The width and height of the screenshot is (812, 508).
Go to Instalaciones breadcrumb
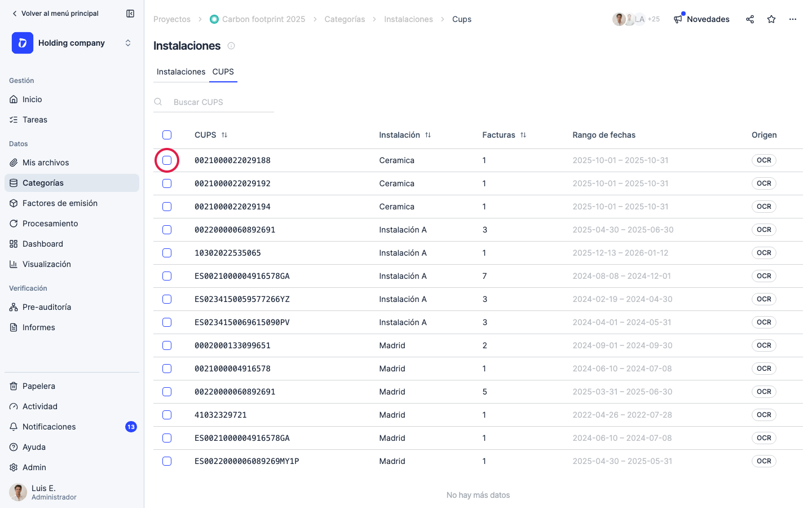click(408, 19)
